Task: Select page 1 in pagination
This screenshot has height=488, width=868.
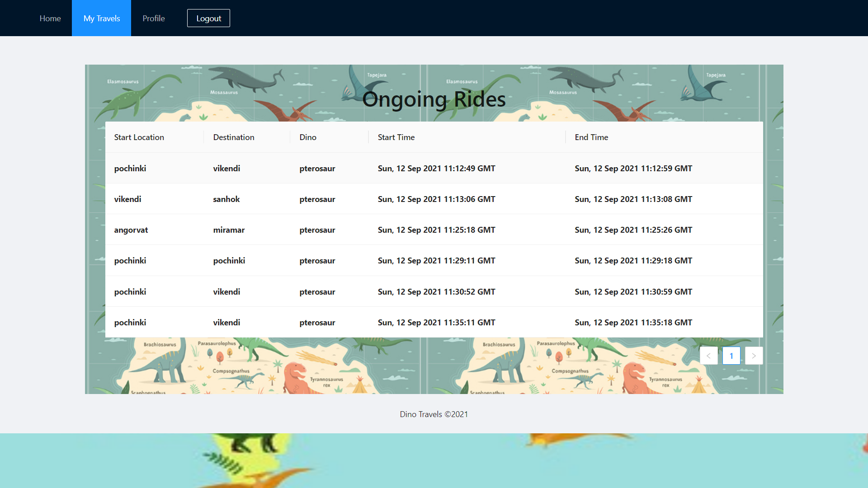Action: pos(731,356)
